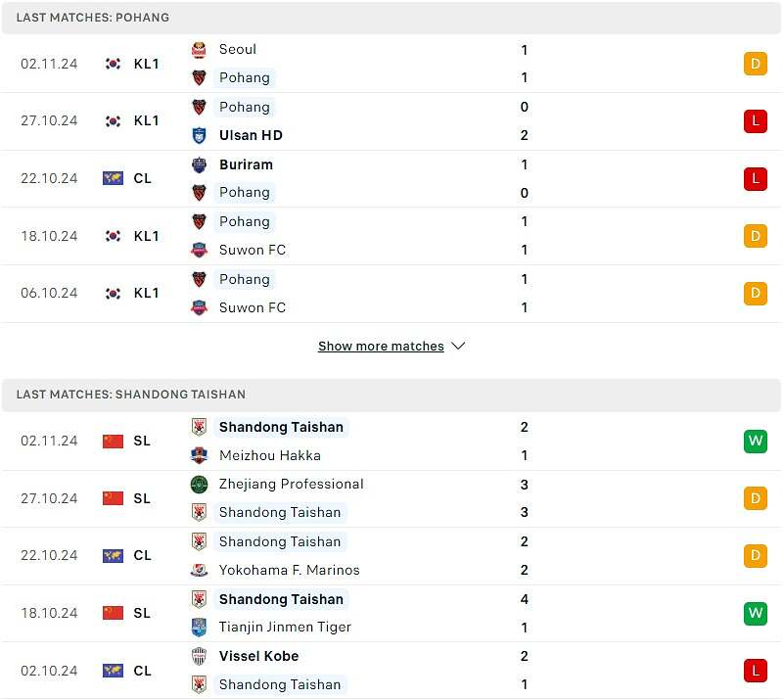Viewport: 784px width, 700px height.
Task: Open the Ulsan HD team link
Action: coord(251,135)
